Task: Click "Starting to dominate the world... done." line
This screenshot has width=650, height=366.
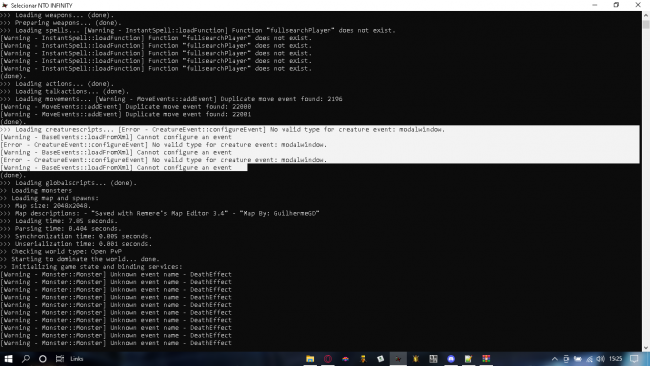Action: pos(80,259)
